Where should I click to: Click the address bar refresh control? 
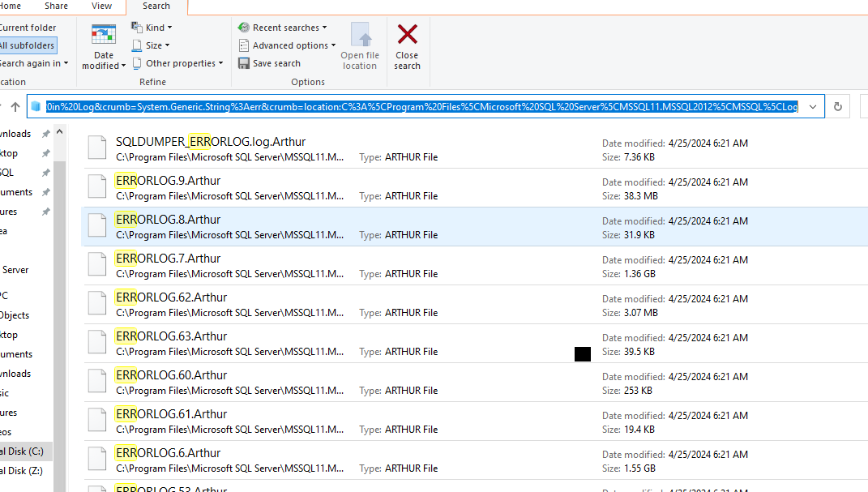point(838,106)
